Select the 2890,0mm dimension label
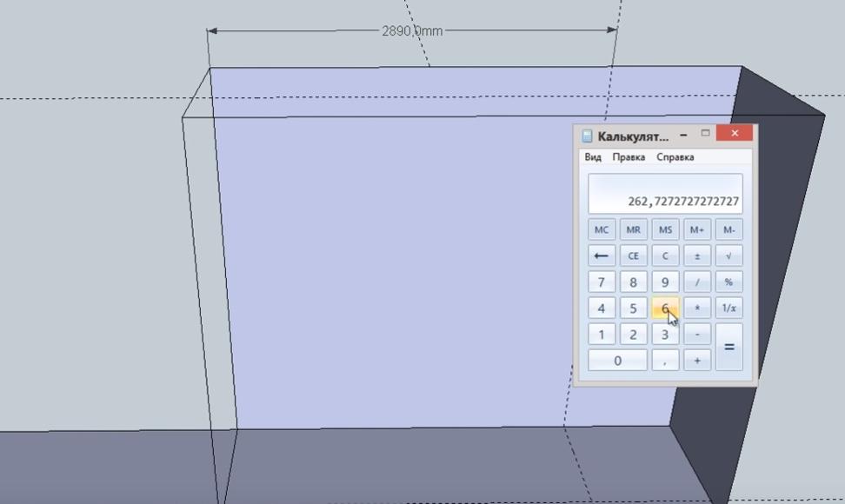 click(x=412, y=31)
